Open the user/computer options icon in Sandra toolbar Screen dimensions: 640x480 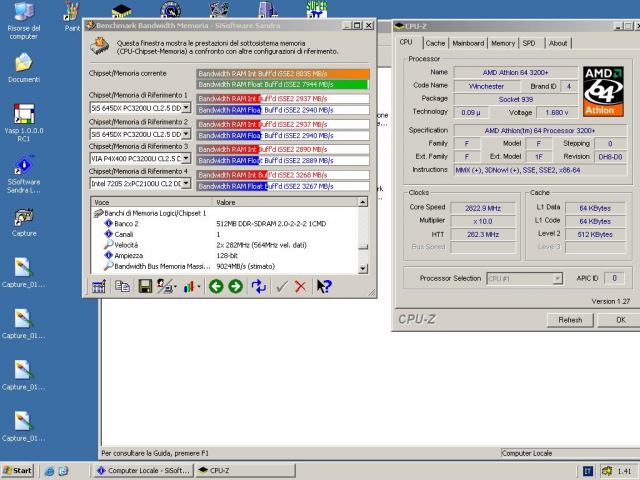coord(167,287)
